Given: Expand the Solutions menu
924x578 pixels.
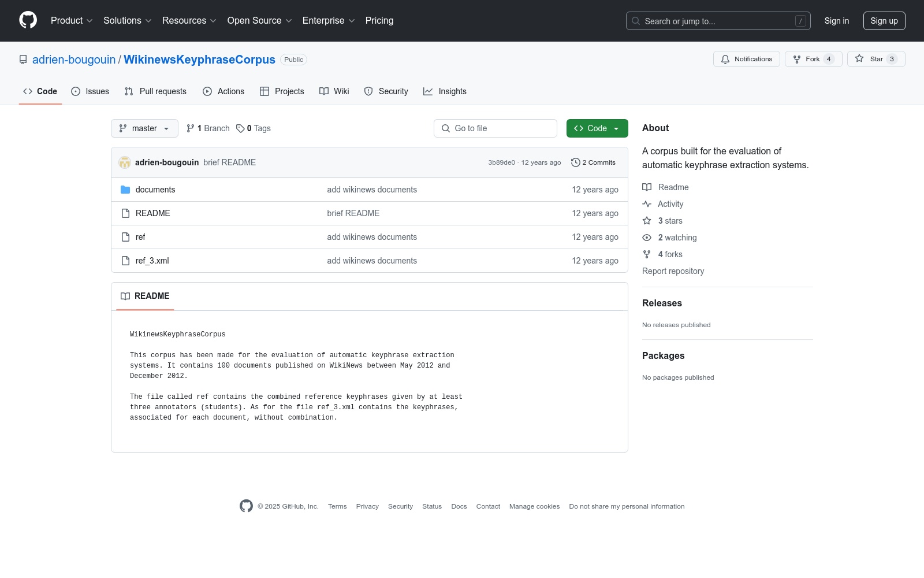Looking at the screenshot, I should pyautogui.click(x=128, y=21).
